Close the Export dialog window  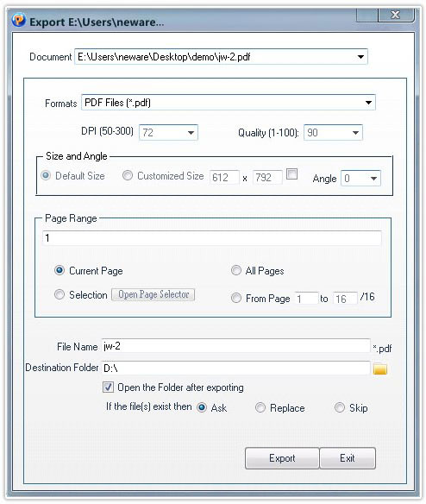tap(396, 15)
